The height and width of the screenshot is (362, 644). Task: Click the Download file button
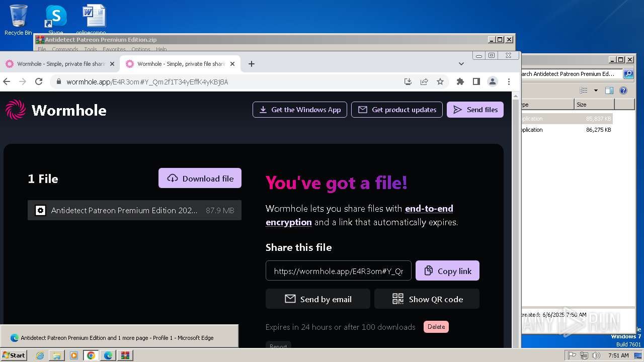pos(200,178)
